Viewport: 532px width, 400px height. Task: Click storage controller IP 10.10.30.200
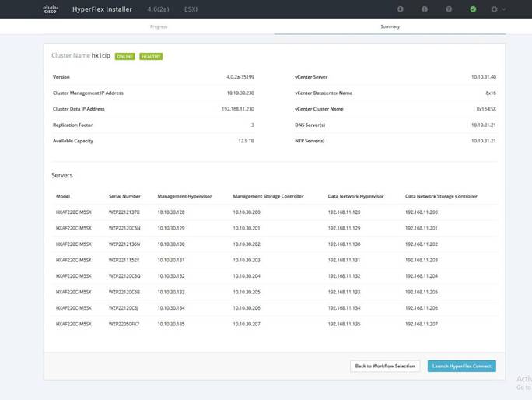tap(247, 212)
